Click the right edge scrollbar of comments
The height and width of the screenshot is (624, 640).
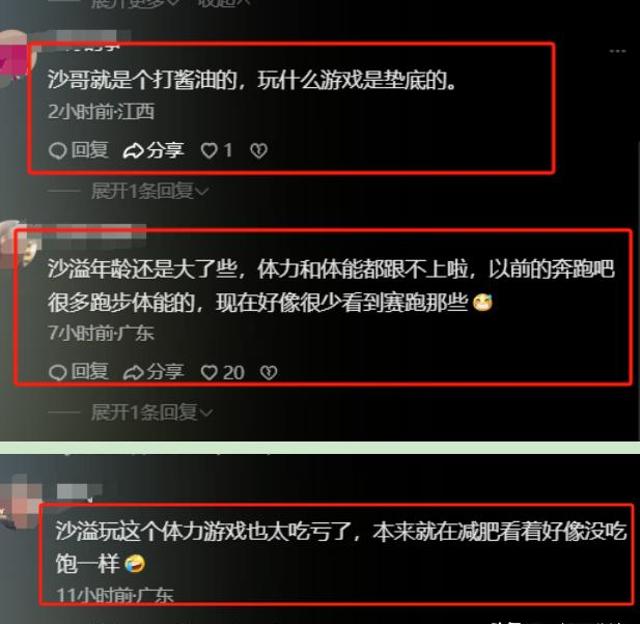638,286
